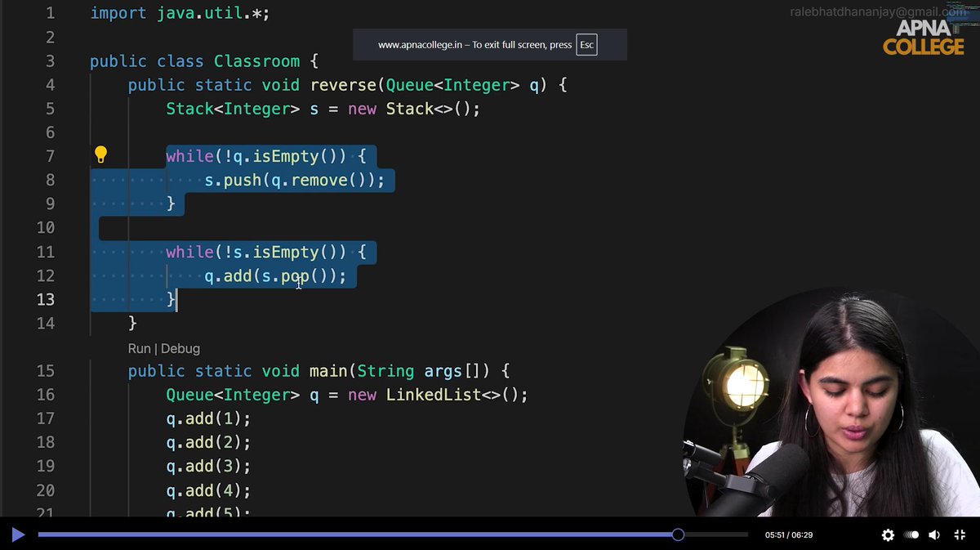Click the Debug code lens link
980x550 pixels.
coord(180,348)
